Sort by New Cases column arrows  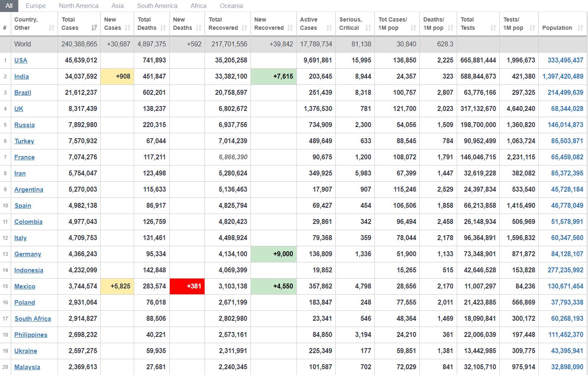coord(128,28)
